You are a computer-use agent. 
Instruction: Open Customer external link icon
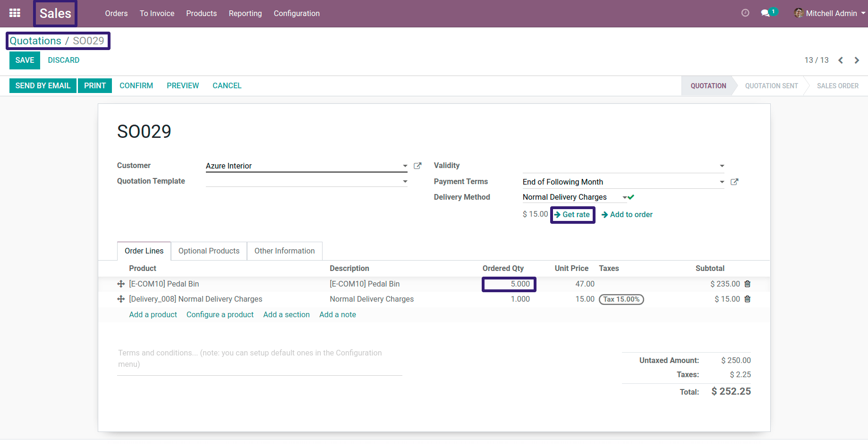[x=417, y=166]
